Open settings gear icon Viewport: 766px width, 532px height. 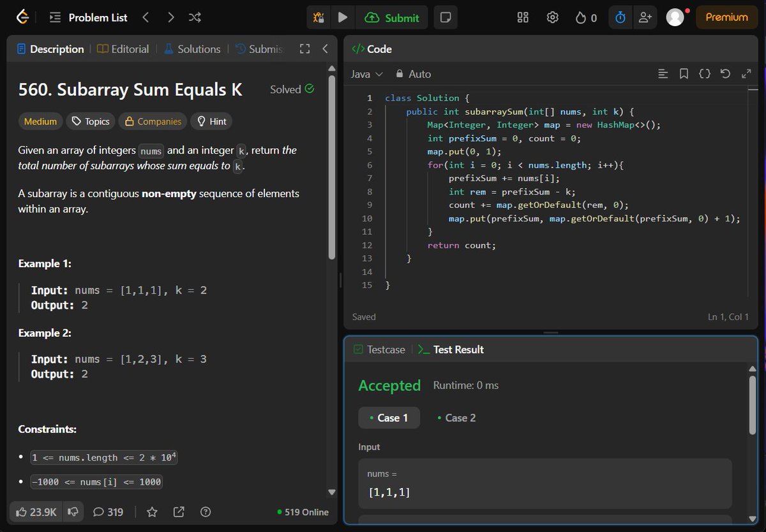coord(553,18)
